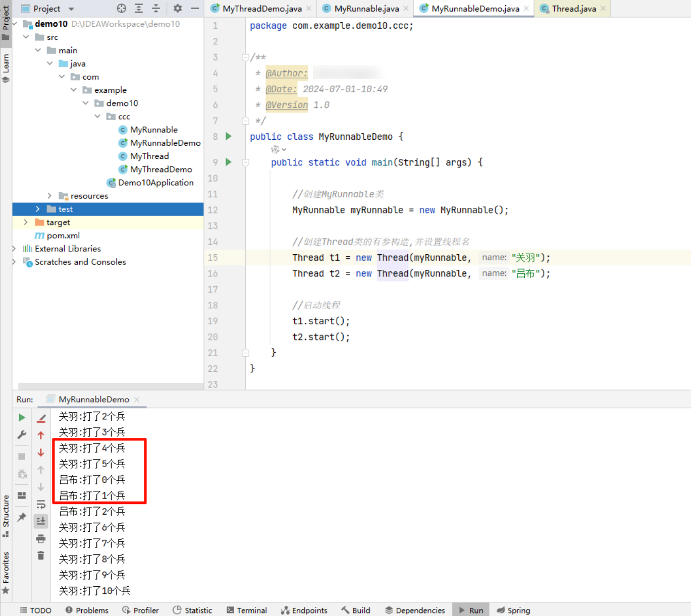The width and height of the screenshot is (691, 616).
Task: Click the wrench edit run configuration icon
Action: point(22,434)
